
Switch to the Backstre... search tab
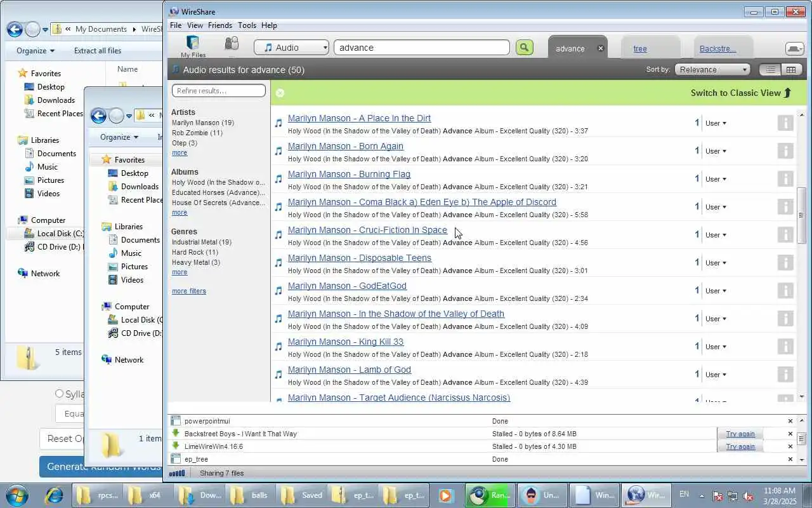tap(717, 49)
